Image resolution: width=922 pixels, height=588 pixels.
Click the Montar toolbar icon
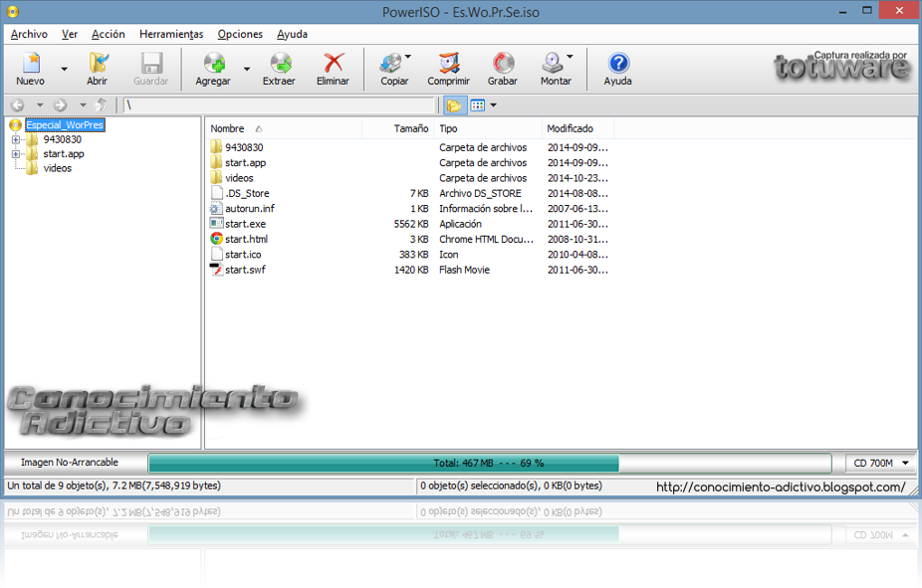coord(553,63)
